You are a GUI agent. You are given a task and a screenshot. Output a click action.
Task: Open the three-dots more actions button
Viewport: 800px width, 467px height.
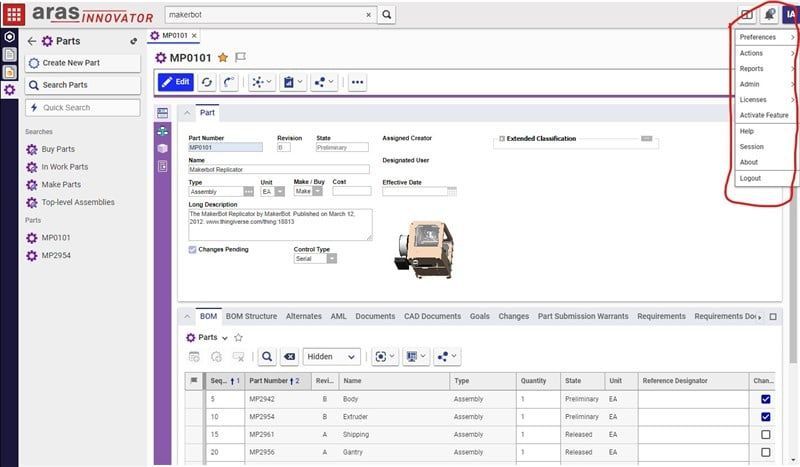[x=357, y=82]
